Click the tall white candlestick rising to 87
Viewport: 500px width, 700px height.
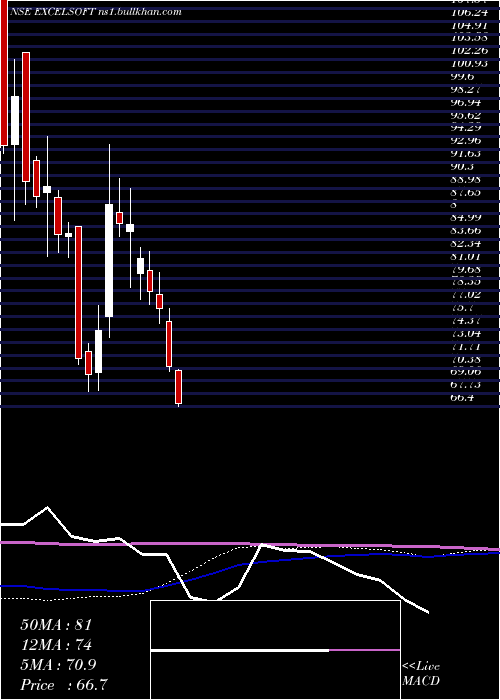click(109, 260)
